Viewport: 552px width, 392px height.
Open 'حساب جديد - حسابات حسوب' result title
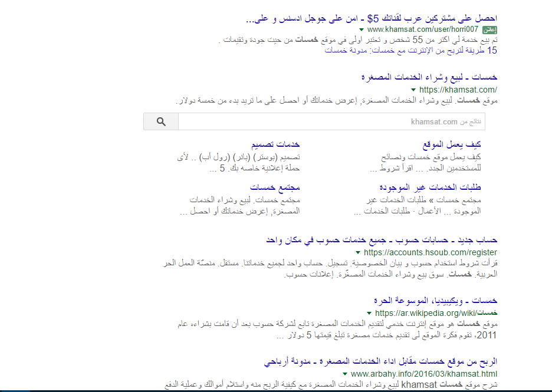pyautogui.click(x=382, y=240)
